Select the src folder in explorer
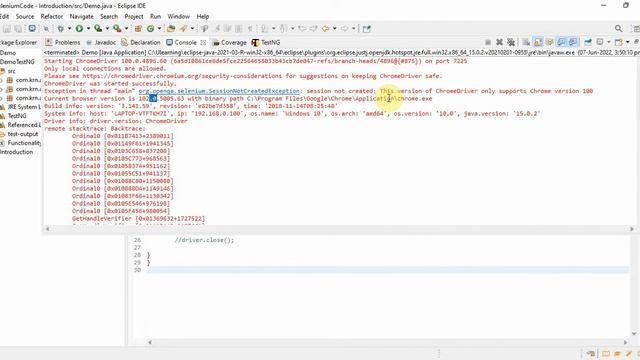Screen dimensions: 640x360 [x=11, y=71]
